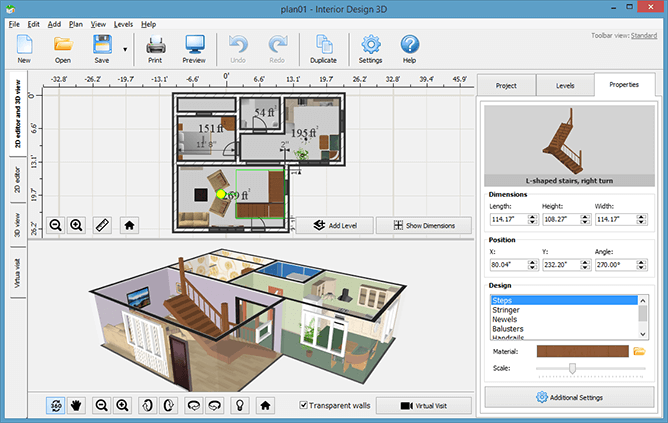Tilt the 3D view with second vertical rotate icon
Image resolution: width=668 pixels, height=423 pixels.
[x=168, y=406]
